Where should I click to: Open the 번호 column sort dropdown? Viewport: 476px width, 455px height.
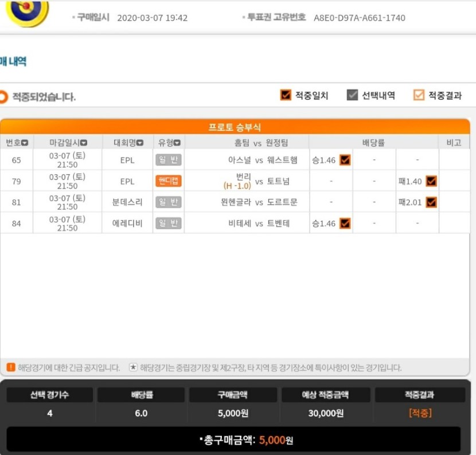[x=25, y=143]
